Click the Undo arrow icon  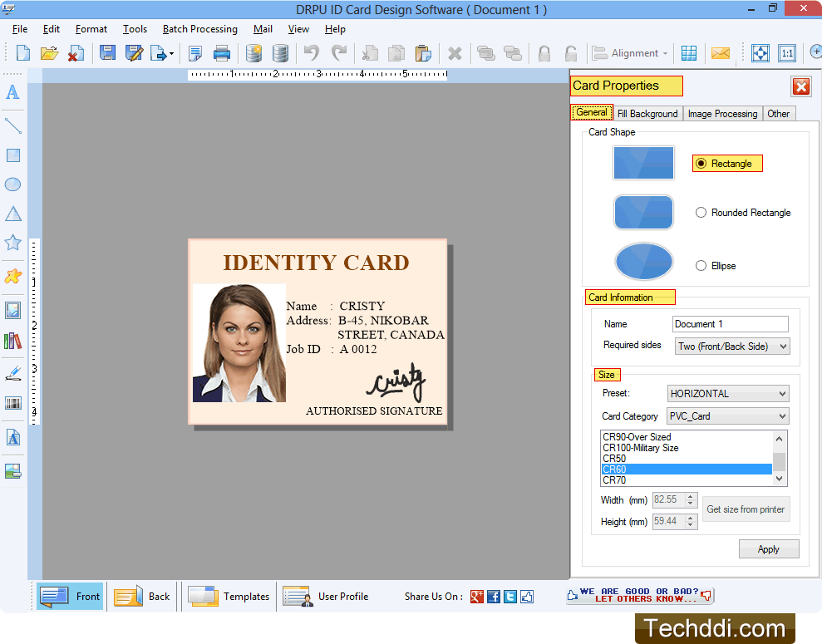tap(311, 53)
